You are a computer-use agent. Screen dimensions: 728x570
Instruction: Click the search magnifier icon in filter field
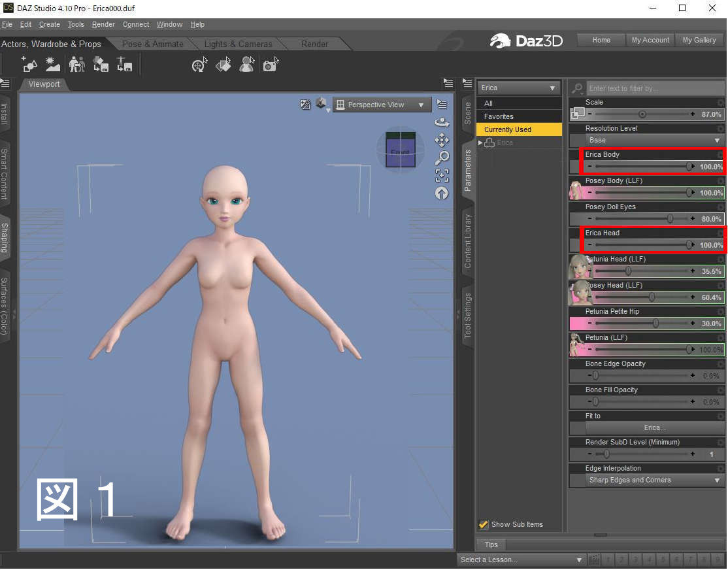click(578, 88)
